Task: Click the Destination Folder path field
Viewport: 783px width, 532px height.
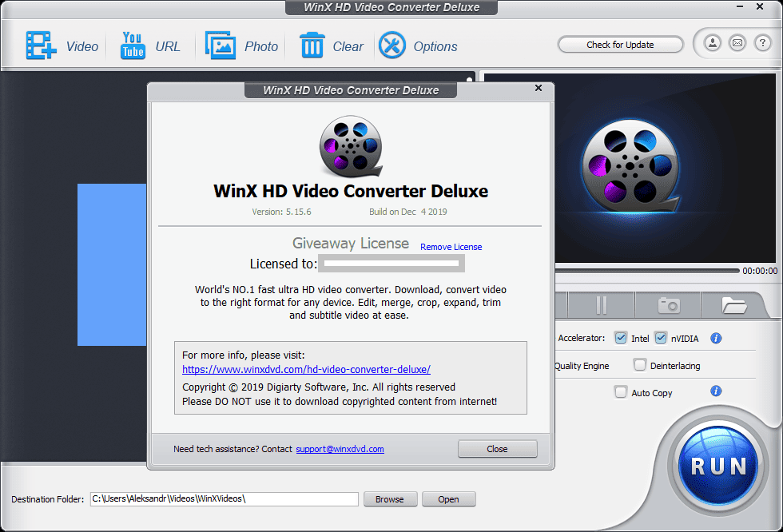Action: (225, 498)
